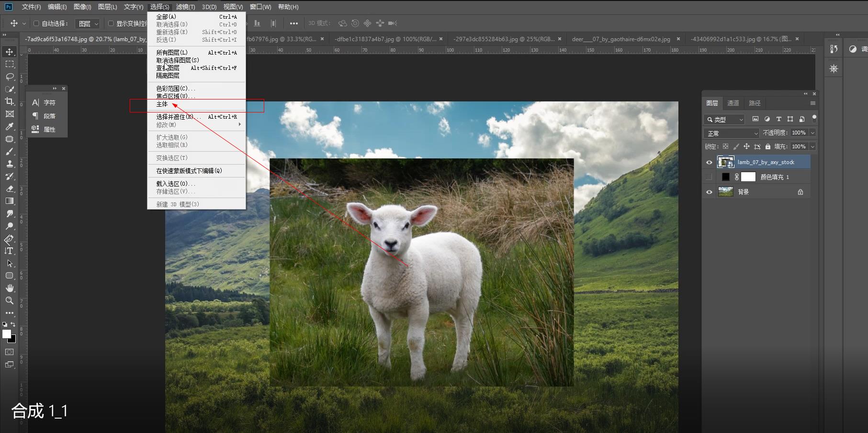This screenshot has width=868, height=433.
Task: Select the Hand tool
Action: click(x=10, y=288)
